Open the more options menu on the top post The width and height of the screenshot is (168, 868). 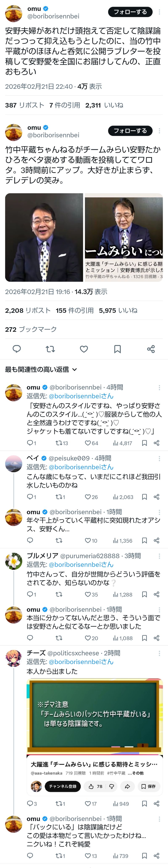[159, 12]
